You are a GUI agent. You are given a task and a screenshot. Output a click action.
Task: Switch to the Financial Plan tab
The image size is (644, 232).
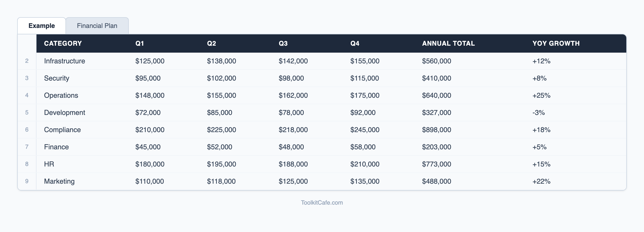(97, 26)
